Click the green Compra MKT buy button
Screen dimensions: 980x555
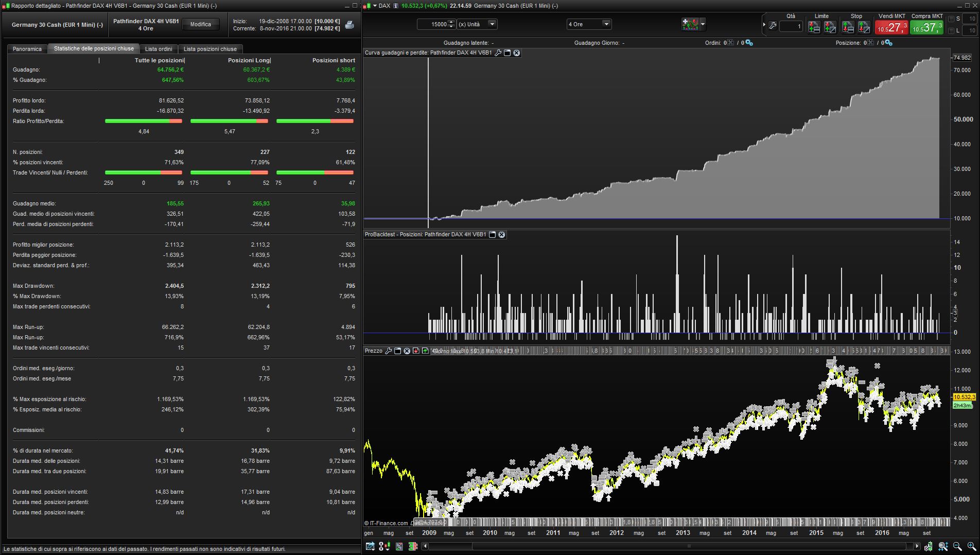927,27
